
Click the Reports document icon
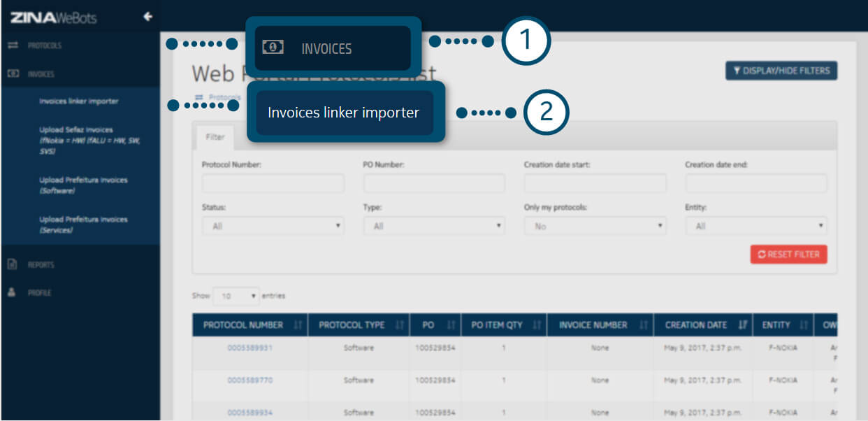pyautogui.click(x=12, y=265)
